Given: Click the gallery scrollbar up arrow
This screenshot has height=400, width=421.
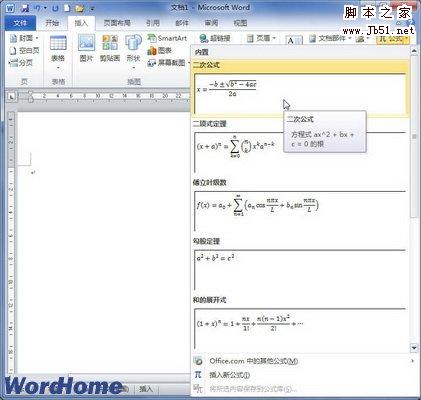Looking at the screenshot, I should click(x=414, y=51).
